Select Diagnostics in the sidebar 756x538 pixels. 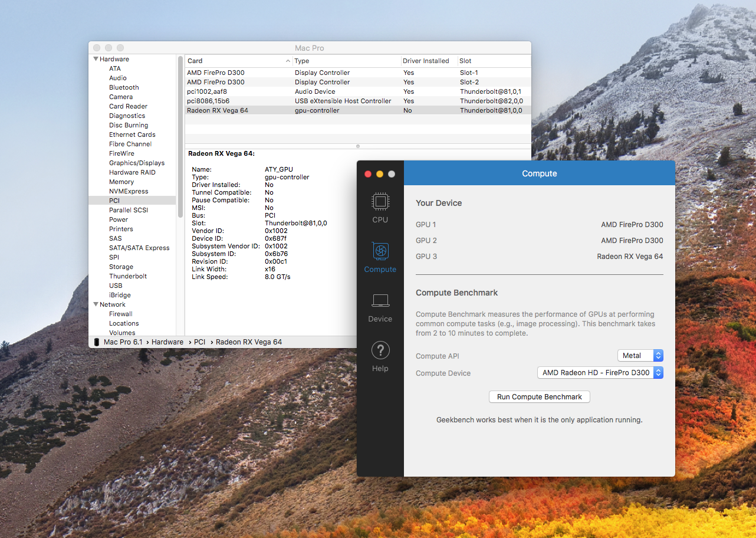127,116
